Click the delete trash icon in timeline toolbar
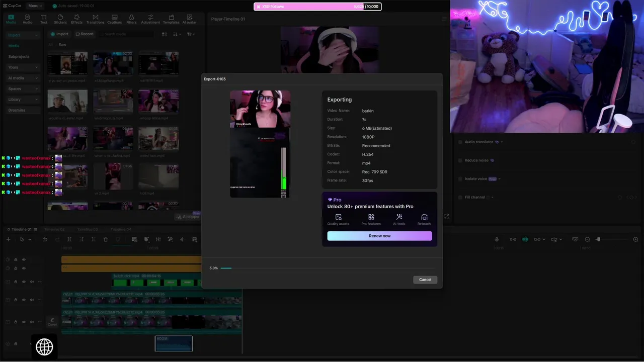 click(x=106, y=239)
